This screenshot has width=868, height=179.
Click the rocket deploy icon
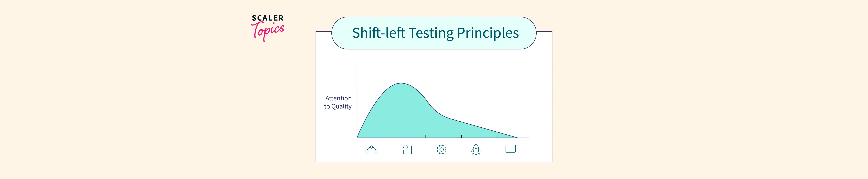point(476,149)
